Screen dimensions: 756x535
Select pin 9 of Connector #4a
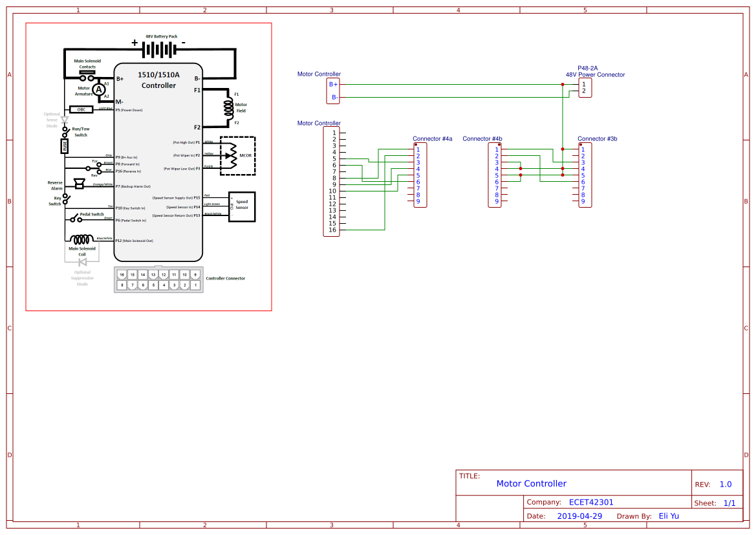(418, 202)
